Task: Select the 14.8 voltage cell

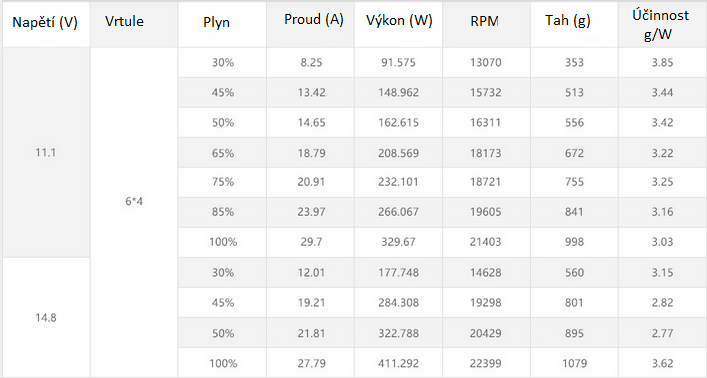Action: 46,318
